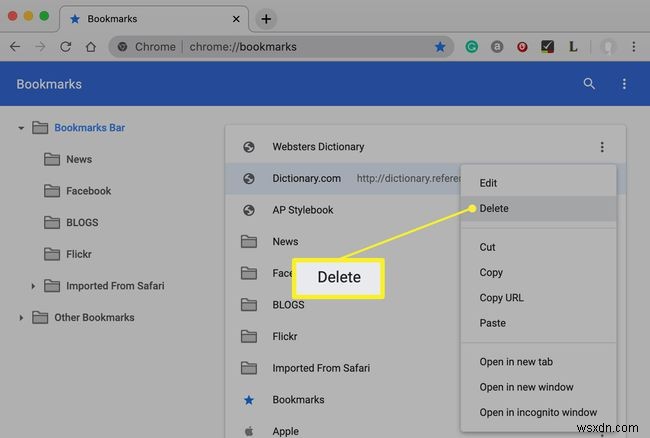
Task: Select Other Bookmarks in sidebar
Action: [x=94, y=317]
